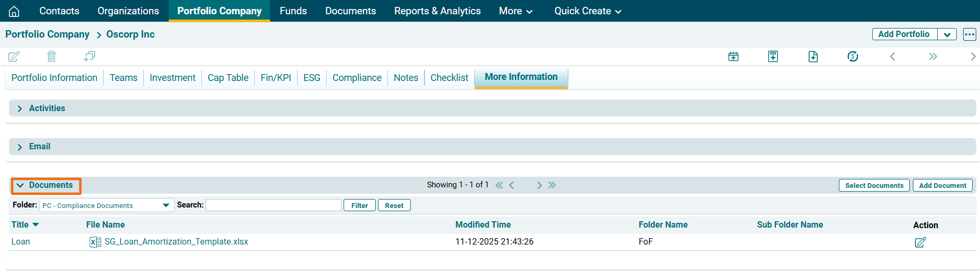980x271 pixels.
Task: Go to the next record arrow
Action: (x=973, y=57)
